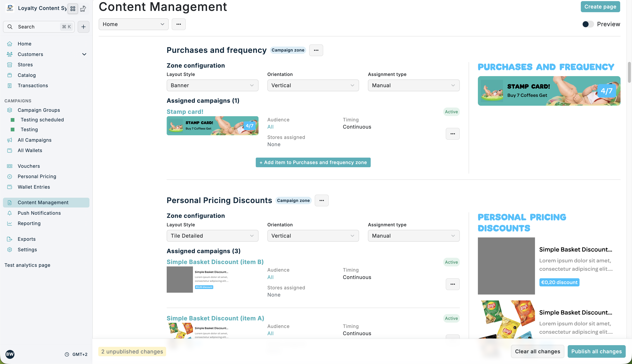The height and width of the screenshot is (364, 632).
Task: Click the Search input field
Action: (39, 27)
